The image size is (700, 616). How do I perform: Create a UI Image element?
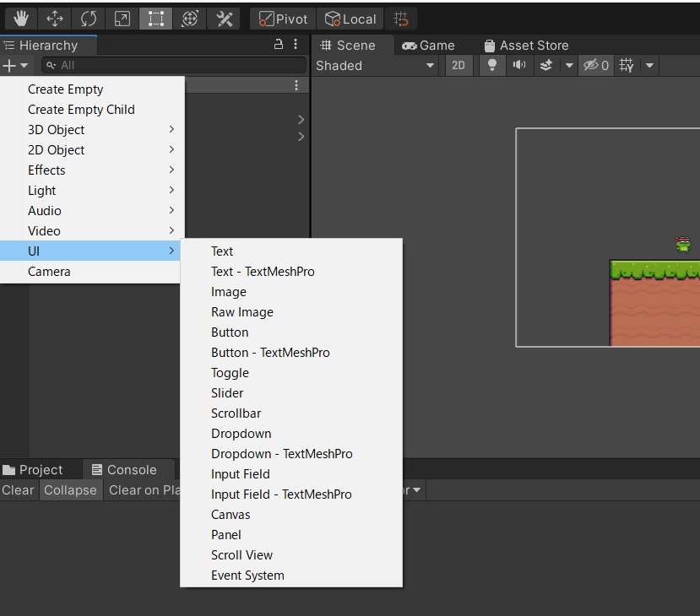pos(291,292)
